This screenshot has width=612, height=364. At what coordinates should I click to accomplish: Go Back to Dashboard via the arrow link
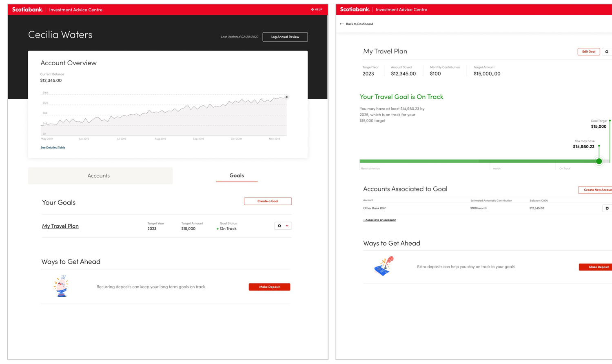click(356, 24)
